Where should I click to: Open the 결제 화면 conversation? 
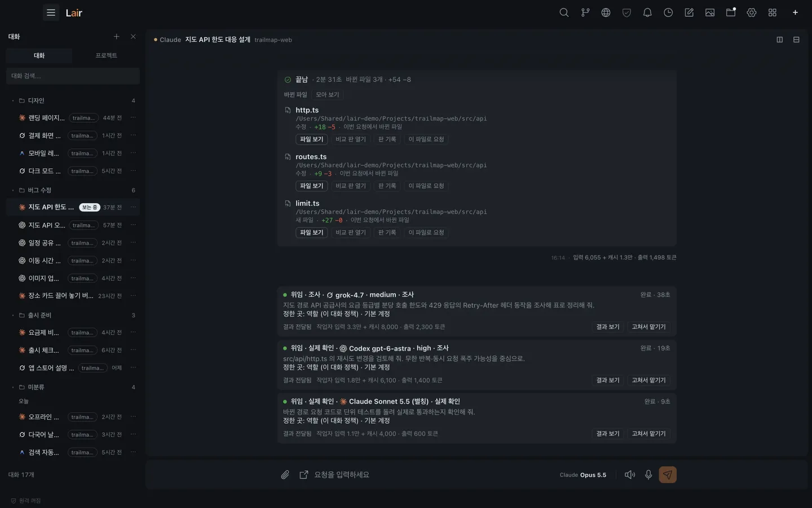coord(73,135)
